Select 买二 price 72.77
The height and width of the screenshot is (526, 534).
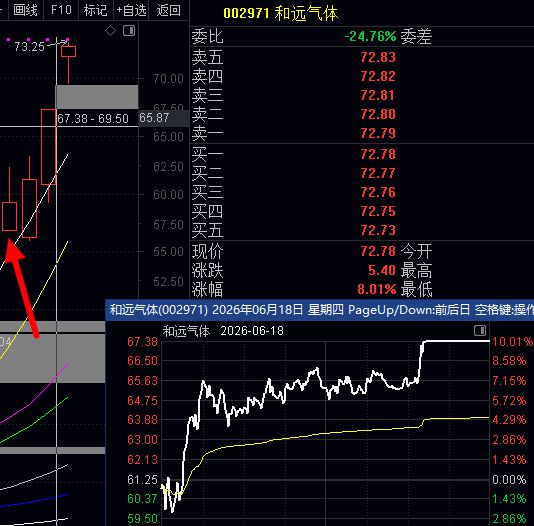click(x=378, y=173)
